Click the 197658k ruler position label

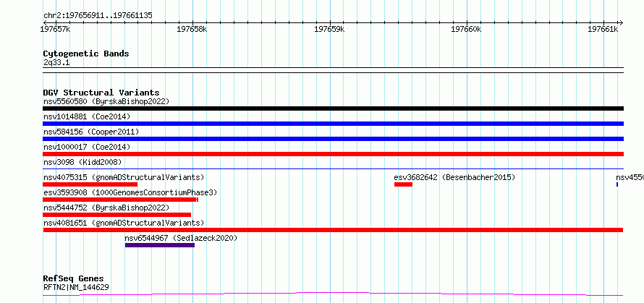pos(192,29)
